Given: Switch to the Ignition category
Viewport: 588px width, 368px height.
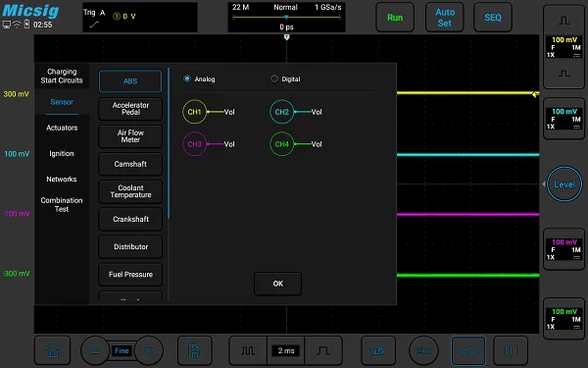Looking at the screenshot, I should pyautogui.click(x=62, y=153).
